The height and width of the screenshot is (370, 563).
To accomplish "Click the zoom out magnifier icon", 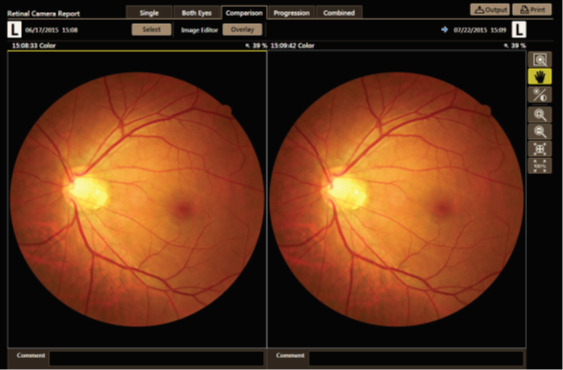I will pyautogui.click(x=540, y=131).
